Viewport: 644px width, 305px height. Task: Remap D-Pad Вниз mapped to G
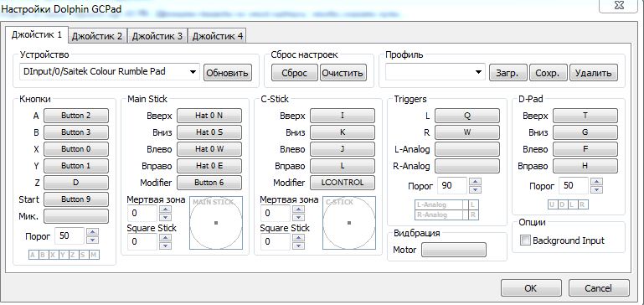click(585, 132)
